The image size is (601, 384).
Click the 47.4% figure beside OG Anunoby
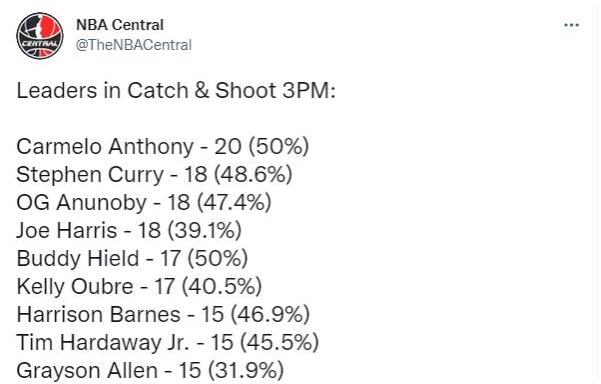(234, 202)
